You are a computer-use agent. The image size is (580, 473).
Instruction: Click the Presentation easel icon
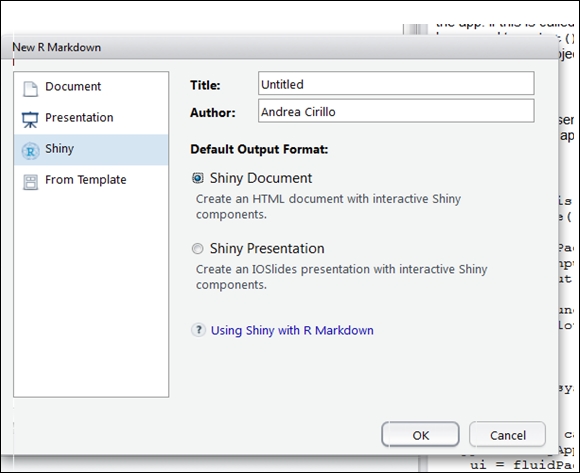coord(30,119)
